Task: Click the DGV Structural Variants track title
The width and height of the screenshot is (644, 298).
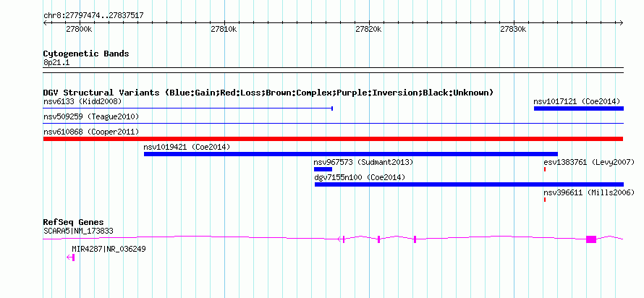Action: coord(268,93)
